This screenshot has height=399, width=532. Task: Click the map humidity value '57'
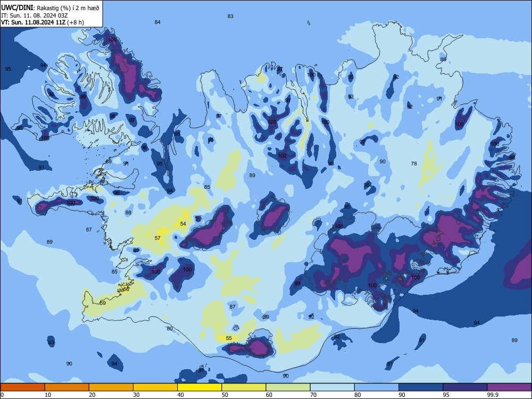(157, 238)
